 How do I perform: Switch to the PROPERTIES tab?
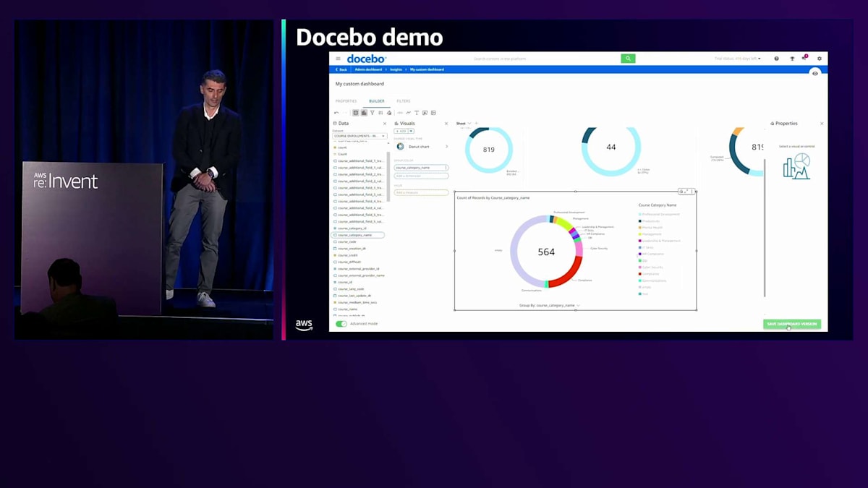346,101
